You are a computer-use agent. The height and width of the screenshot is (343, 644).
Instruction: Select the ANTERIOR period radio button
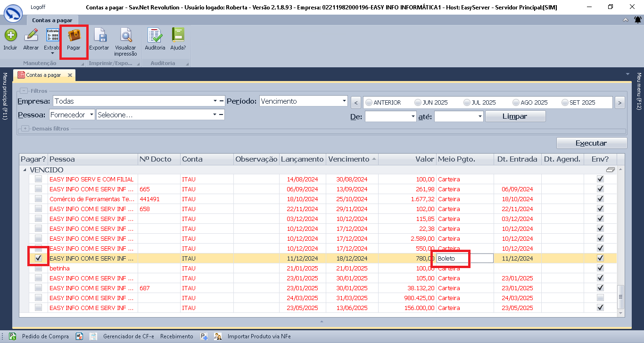click(x=369, y=102)
